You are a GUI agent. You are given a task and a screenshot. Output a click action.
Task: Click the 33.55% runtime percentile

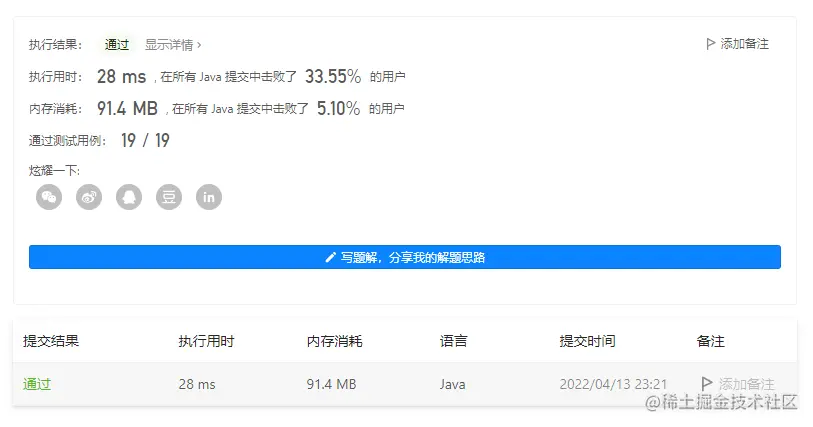333,77
